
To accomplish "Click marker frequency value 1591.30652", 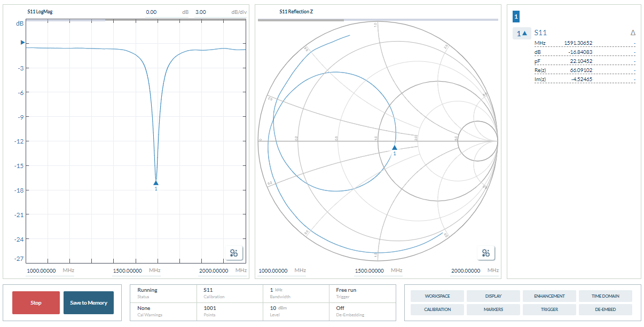I will point(578,43).
